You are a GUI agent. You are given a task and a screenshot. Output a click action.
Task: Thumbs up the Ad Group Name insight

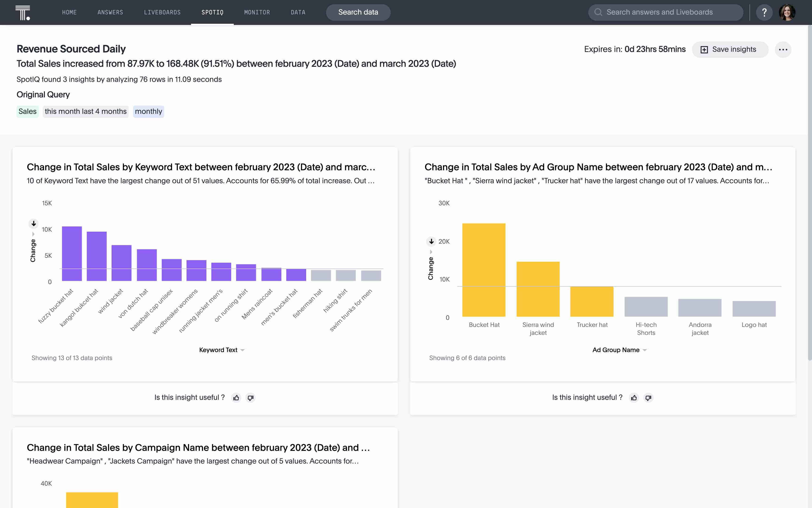[x=634, y=398]
